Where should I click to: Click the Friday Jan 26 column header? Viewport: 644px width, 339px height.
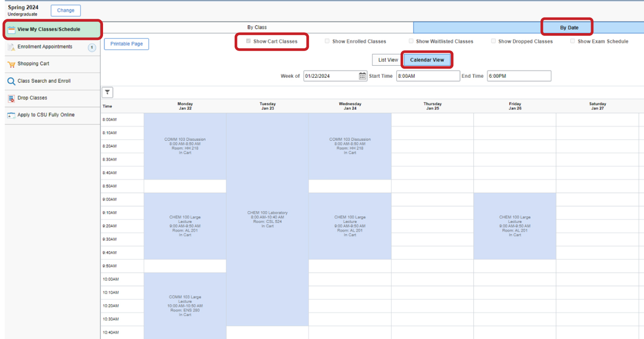point(515,106)
